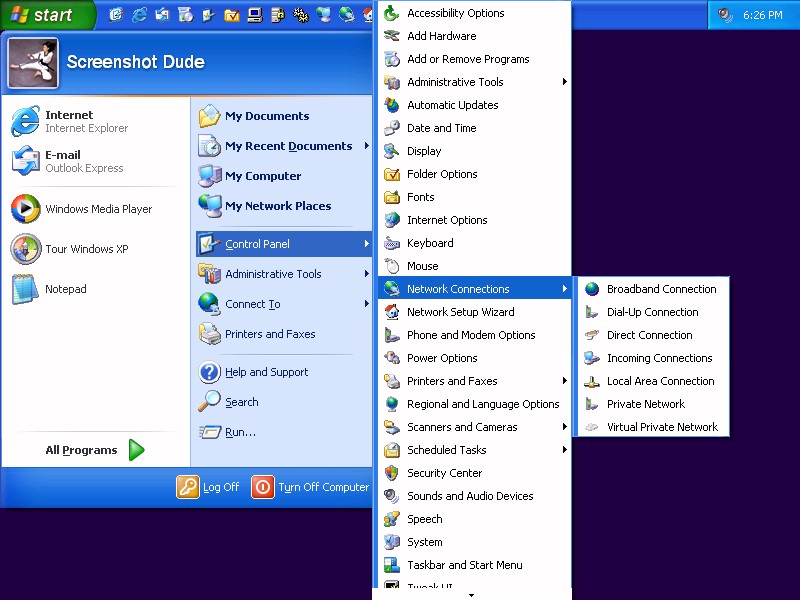Launch Windows Media Player icon
This screenshot has width=800, height=600.
point(25,209)
